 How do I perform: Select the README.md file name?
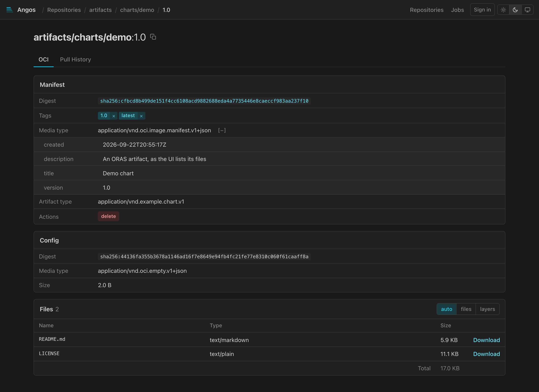(x=52, y=339)
